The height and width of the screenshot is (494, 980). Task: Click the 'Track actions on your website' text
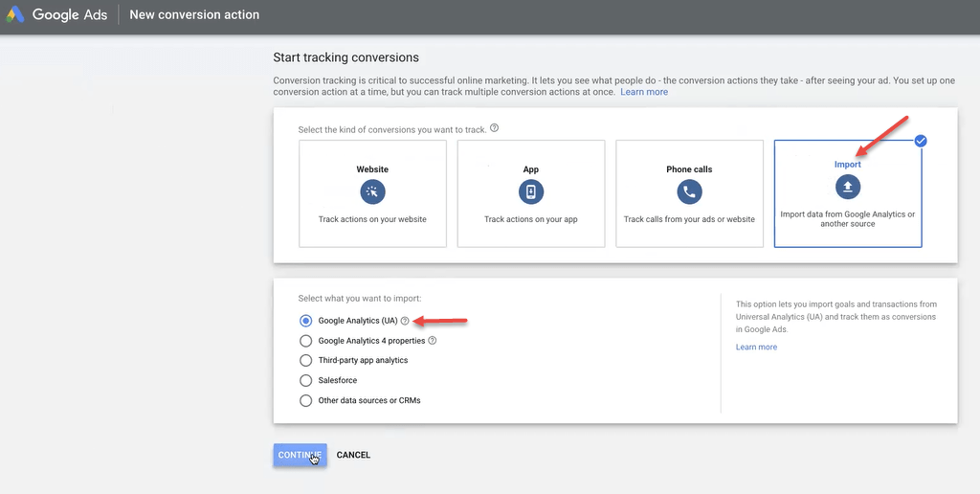click(372, 219)
